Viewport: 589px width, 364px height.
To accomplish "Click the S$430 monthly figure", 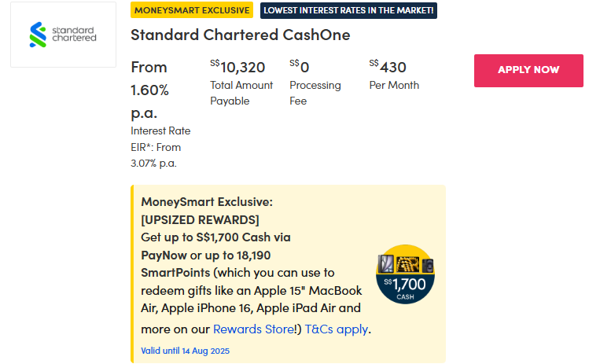I will 388,67.
